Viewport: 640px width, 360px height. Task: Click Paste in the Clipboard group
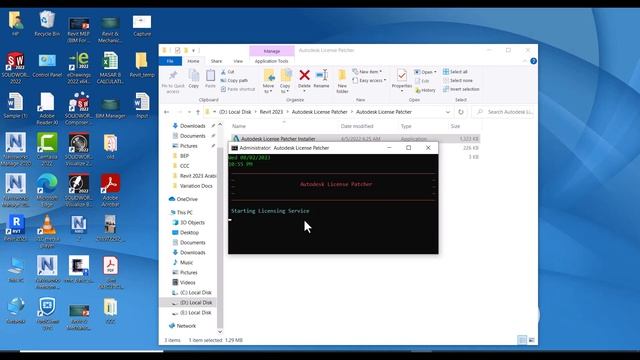(210, 79)
